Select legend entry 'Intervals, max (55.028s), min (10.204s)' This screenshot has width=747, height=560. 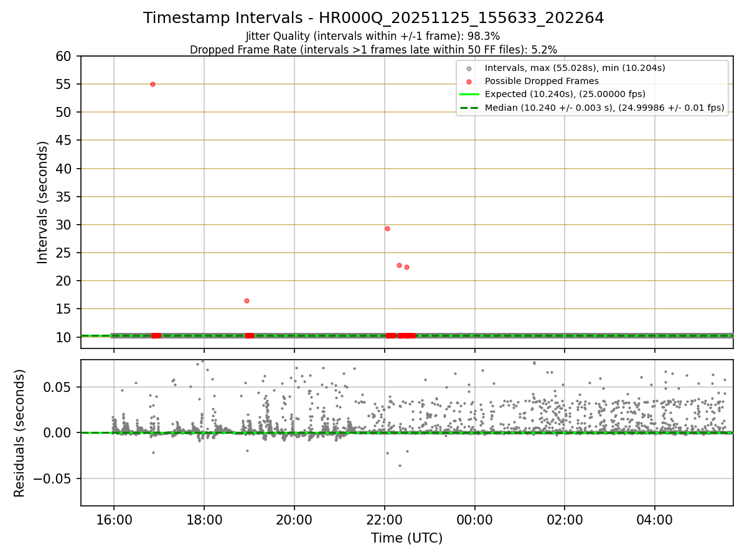pos(575,68)
